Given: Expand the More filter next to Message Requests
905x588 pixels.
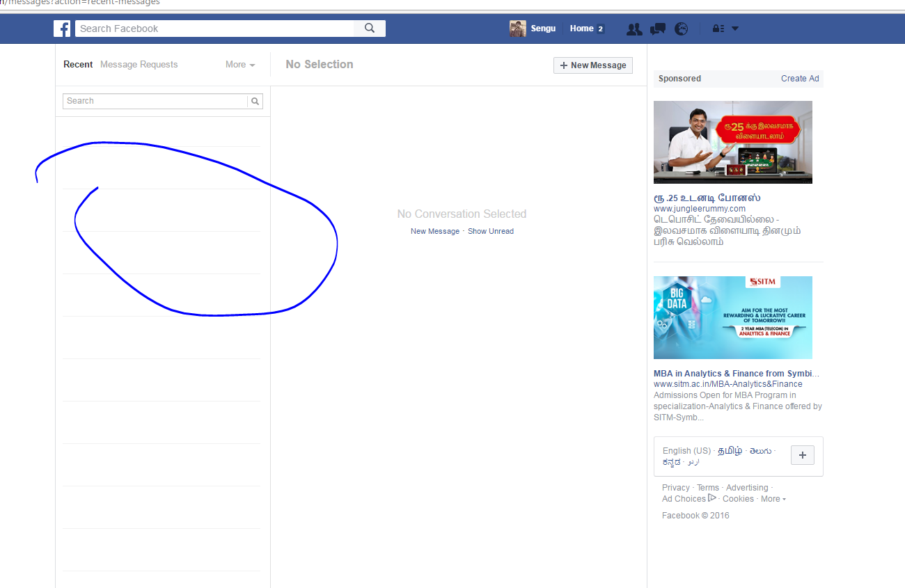Looking at the screenshot, I should 239,64.
